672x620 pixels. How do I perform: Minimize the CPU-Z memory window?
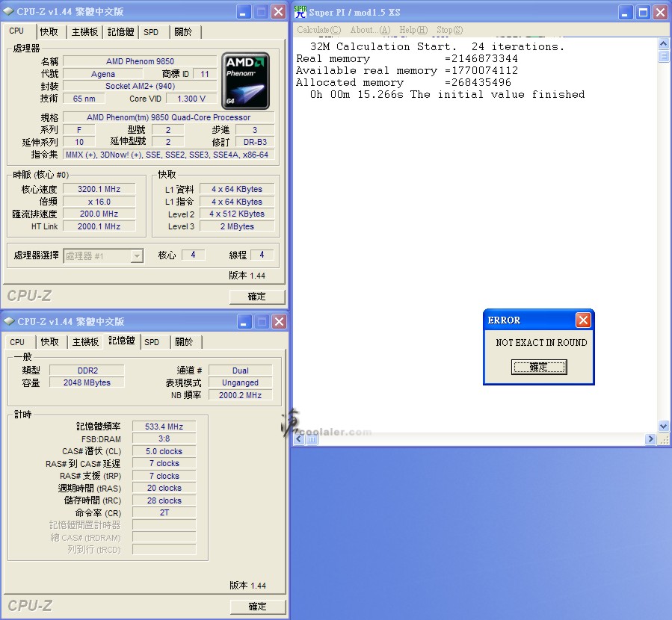point(244,322)
